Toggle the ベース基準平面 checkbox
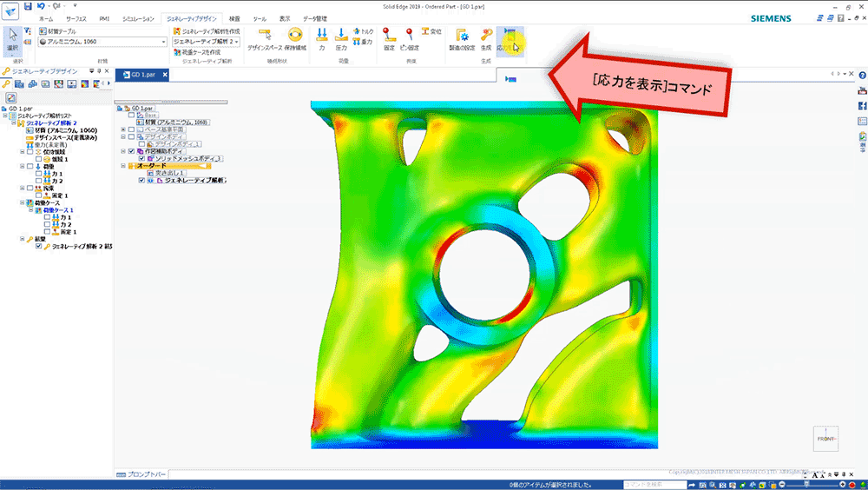 tap(131, 129)
